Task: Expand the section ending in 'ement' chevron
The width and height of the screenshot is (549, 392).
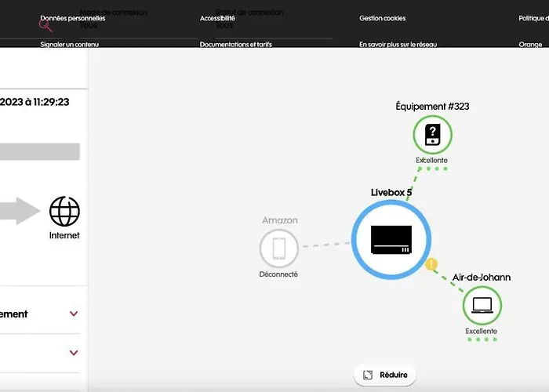Action: coord(74,314)
